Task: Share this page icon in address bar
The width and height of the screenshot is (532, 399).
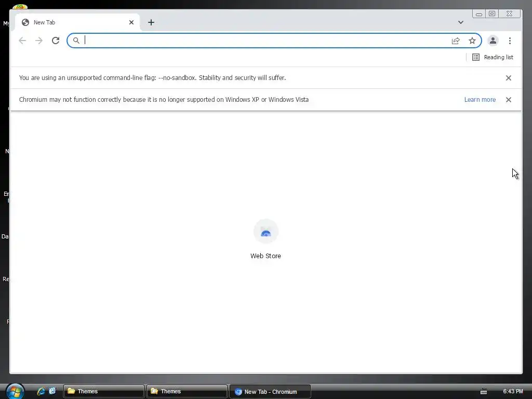Action: pos(456,41)
